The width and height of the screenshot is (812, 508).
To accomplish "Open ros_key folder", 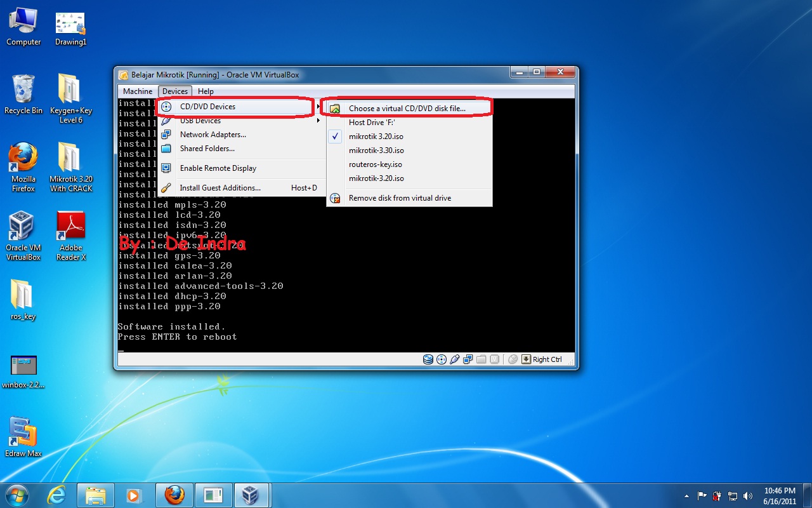I will point(23,300).
